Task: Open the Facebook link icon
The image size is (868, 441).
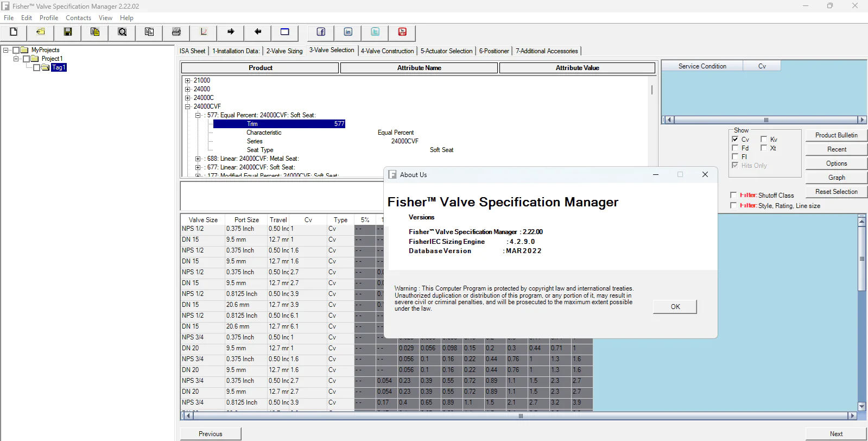Action: point(321,32)
